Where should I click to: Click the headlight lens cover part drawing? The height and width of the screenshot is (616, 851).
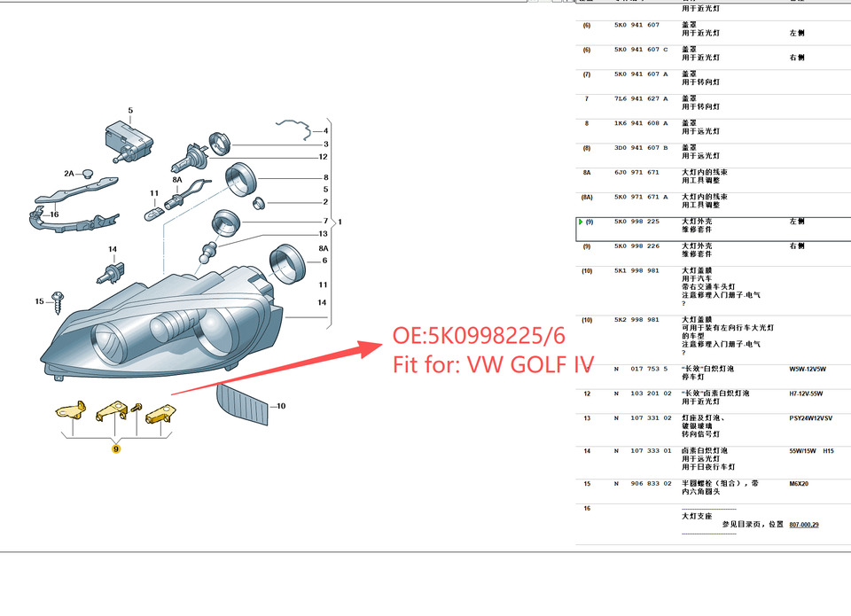(x=243, y=404)
